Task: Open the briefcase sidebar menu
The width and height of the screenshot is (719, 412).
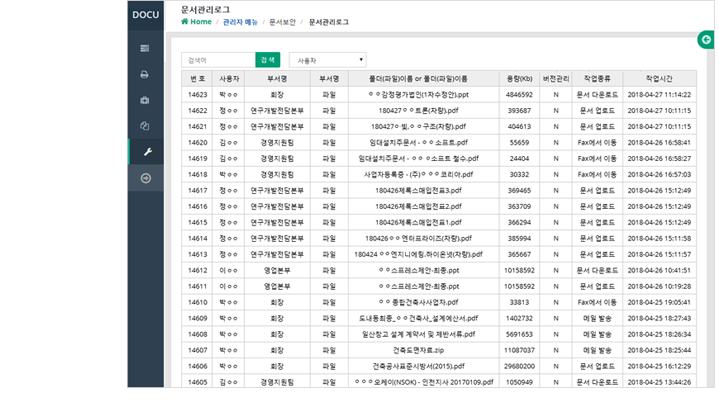Action: (x=145, y=100)
